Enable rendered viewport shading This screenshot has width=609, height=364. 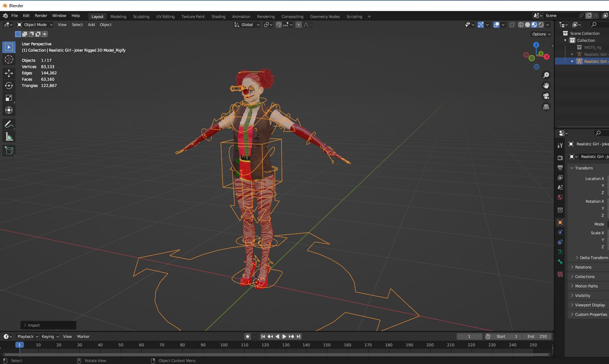pos(541,25)
